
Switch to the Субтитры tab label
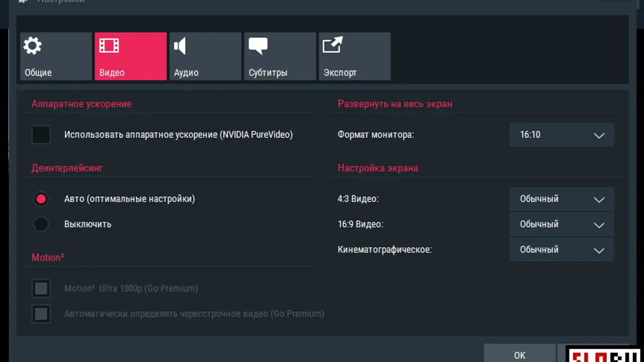[268, 73]
